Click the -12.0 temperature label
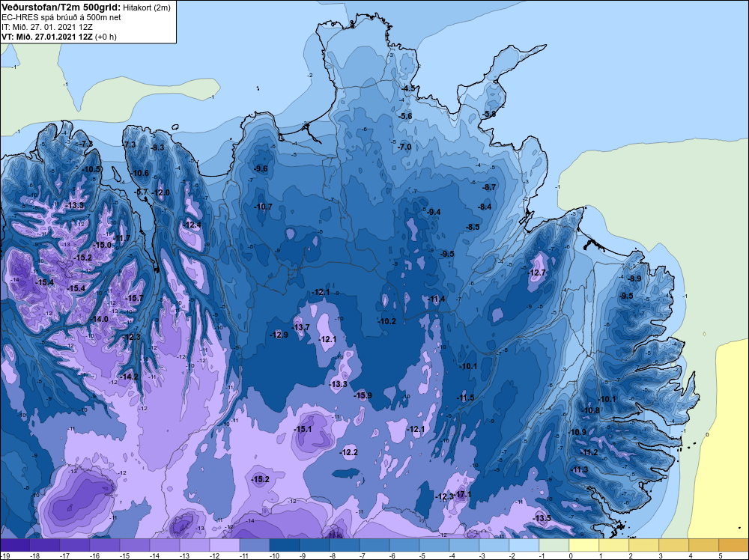749x560 pixels. click(x=161, y=192)
